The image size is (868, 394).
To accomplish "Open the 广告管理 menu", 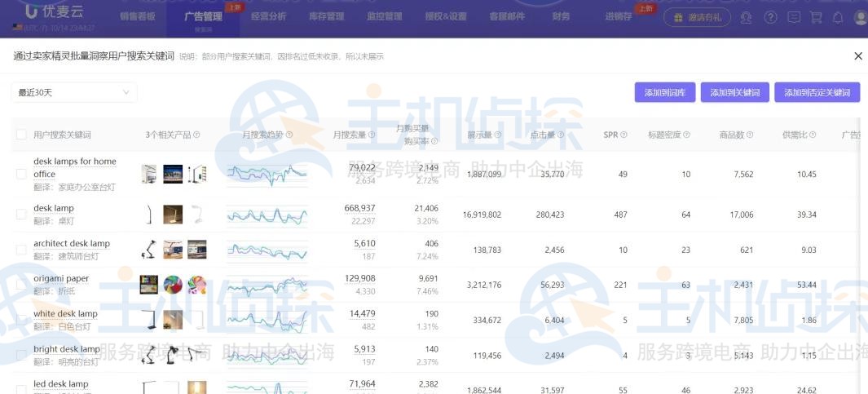I will (x=203, y=16).
